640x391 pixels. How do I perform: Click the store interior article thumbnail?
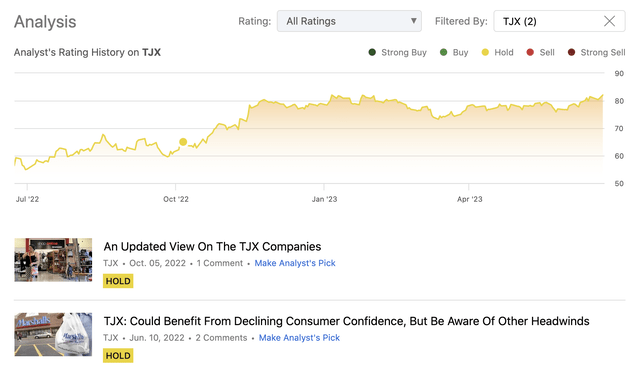53,260
